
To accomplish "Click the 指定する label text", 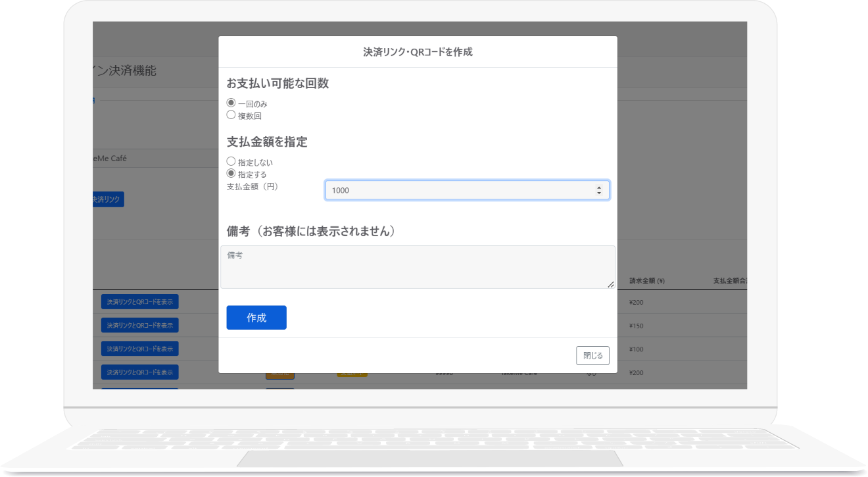I will pos(253,174).
